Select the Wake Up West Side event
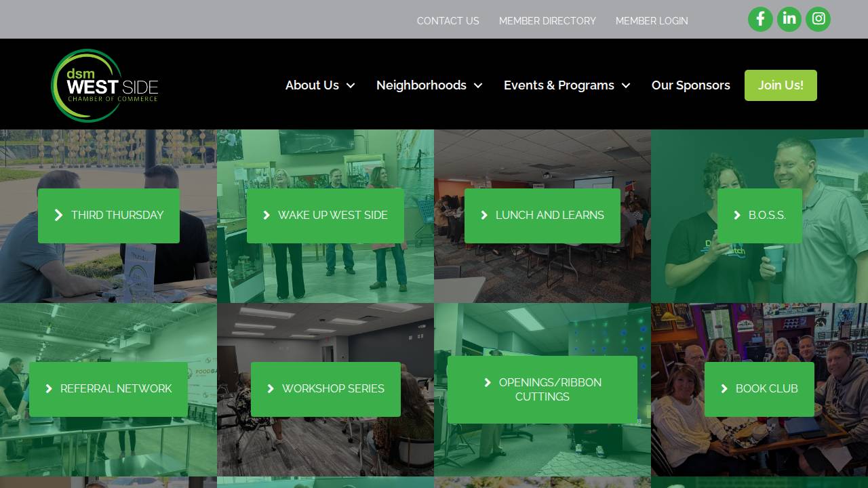The image size is (868, 488). (325, 216)
